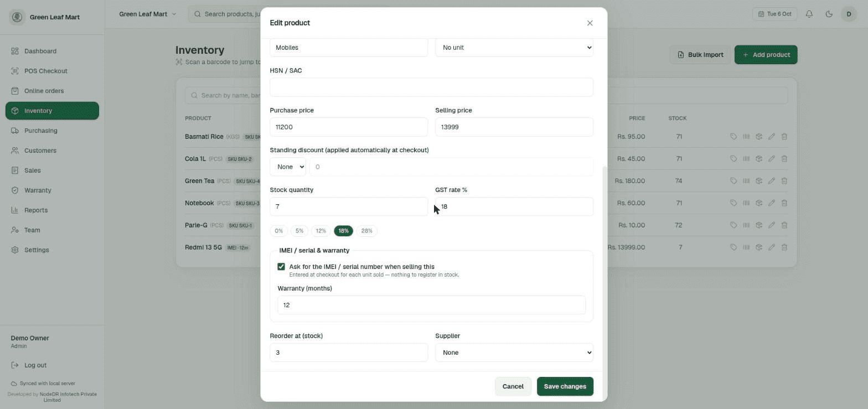
Task: Click the Purchase price field
Action: (x=349, y=127)
